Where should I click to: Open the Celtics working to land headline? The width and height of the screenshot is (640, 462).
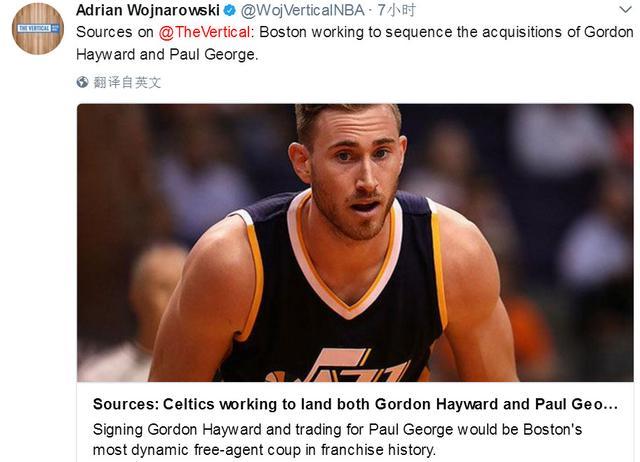[x=355, y=404]
